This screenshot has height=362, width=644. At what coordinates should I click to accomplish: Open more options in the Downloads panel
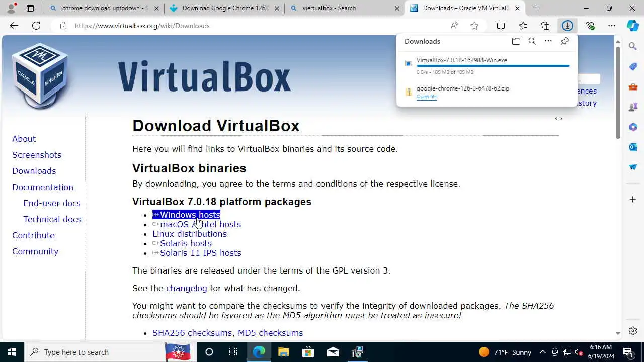[x=548, y=41]
